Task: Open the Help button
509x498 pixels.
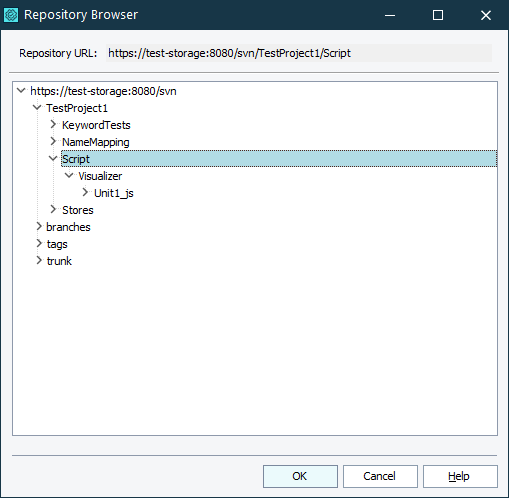Action: [x=460, y=476]
